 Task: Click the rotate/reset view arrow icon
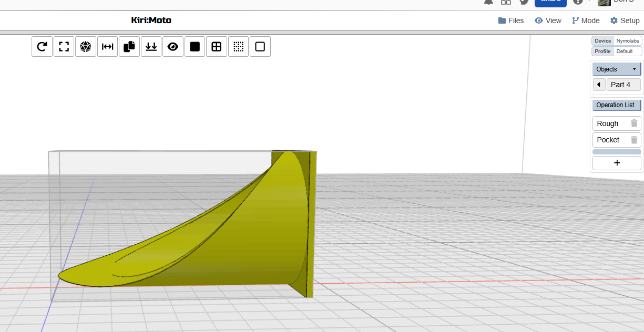(42, 47)
